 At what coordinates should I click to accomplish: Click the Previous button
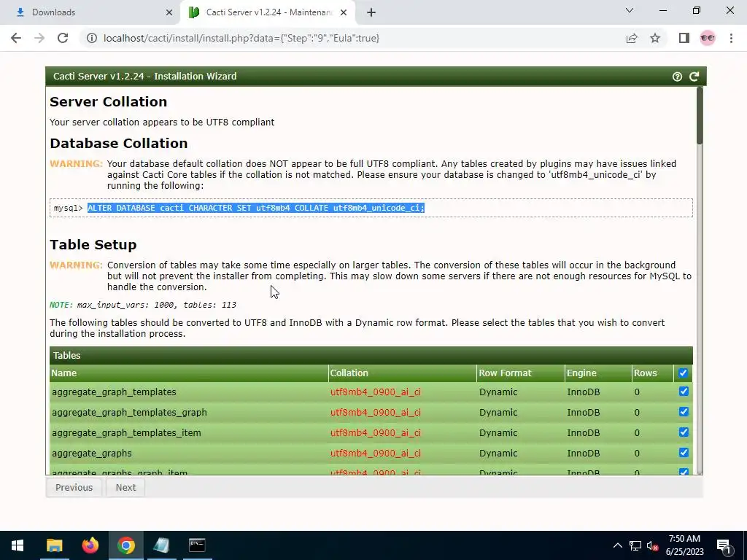coord(74,488)
